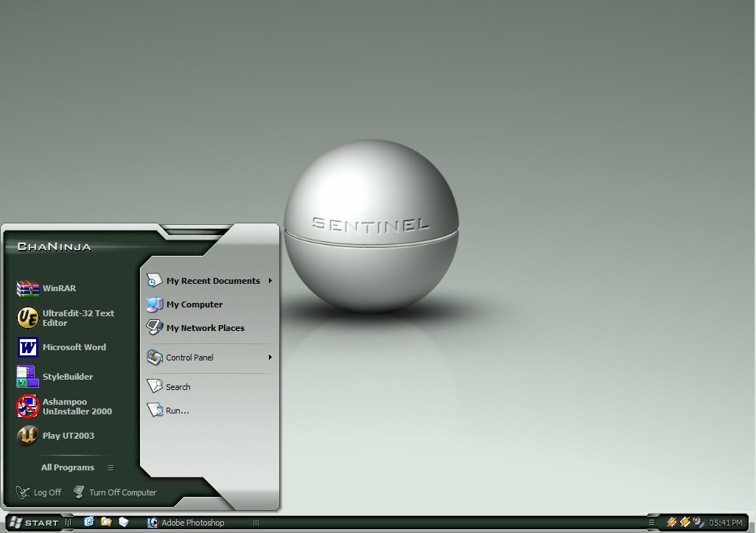This screenshot has height=533, width=756.
Task: Expand the Control Panel submenu
Action: (x=192, y=358)
